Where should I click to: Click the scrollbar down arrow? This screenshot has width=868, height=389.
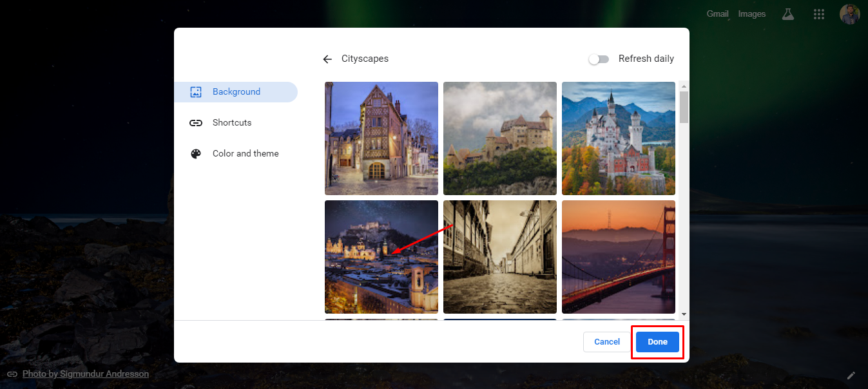tap(684, 314)
